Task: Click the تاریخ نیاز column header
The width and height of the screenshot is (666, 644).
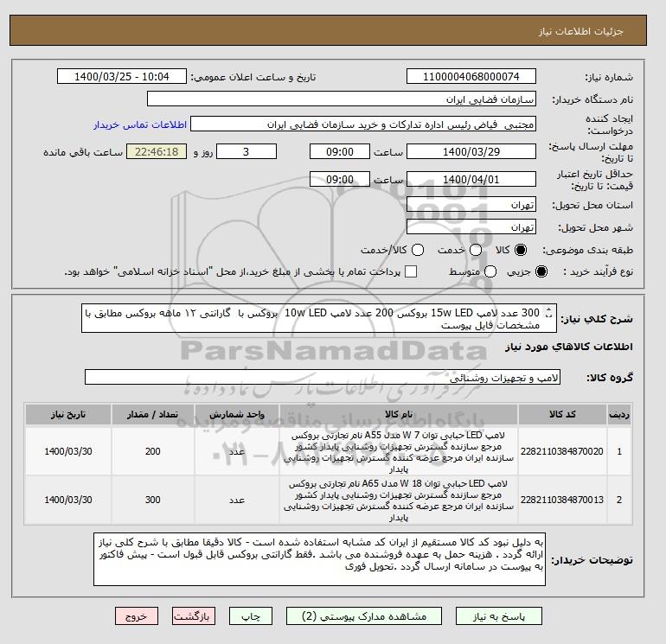Action: 68,415
